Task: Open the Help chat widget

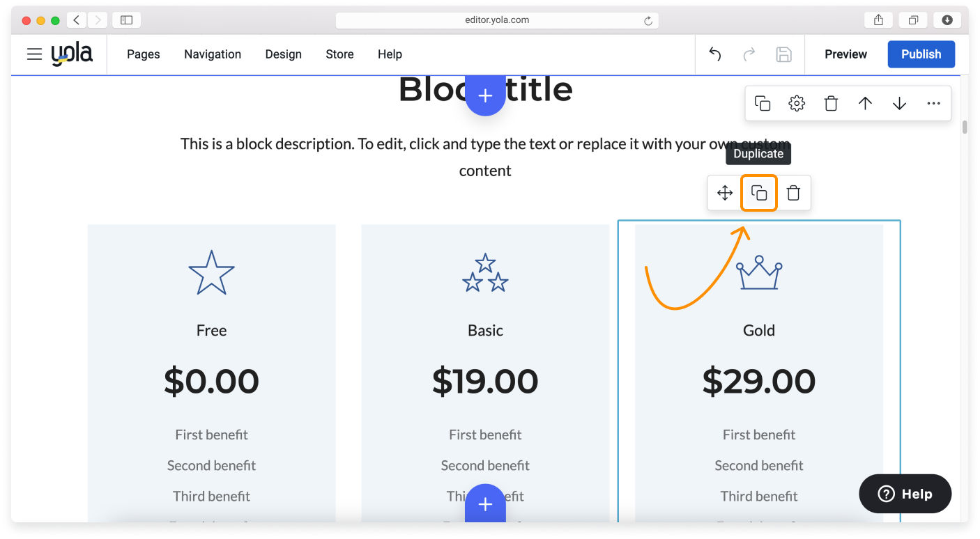Action: (x=904, y=493)
